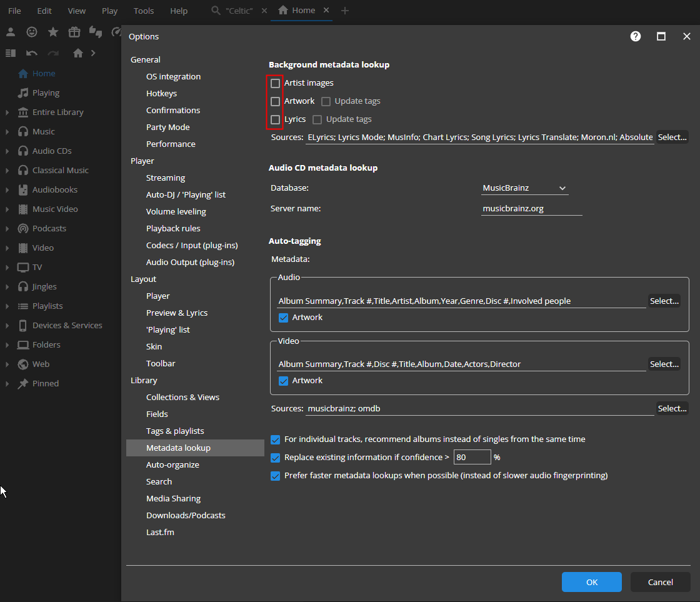This screenshot has height=602, width=700.
Task: Click the breadcrumb chevron next to home
Action: pyautogui.click(x=93, y=53)
